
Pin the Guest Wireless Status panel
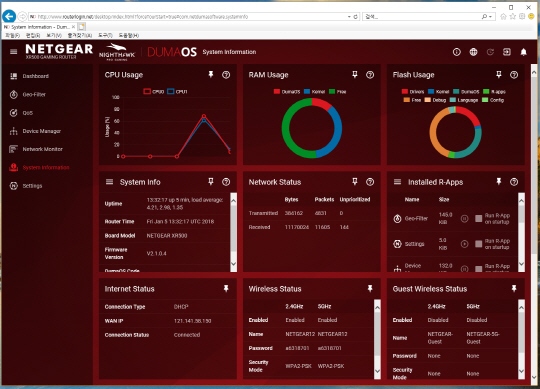(514, 288)
